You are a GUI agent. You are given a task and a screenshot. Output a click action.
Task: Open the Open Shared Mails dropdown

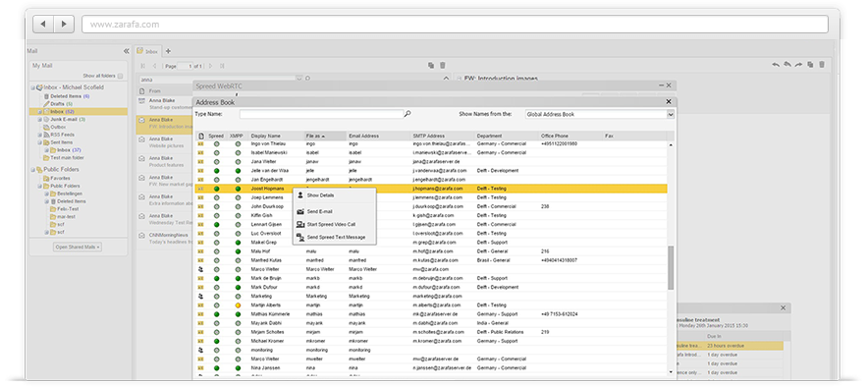[x=78, y=247]
